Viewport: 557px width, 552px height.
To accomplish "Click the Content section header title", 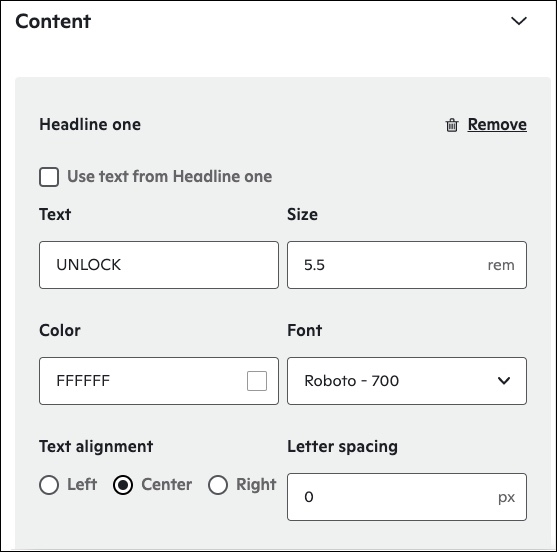I will [53, 21].
